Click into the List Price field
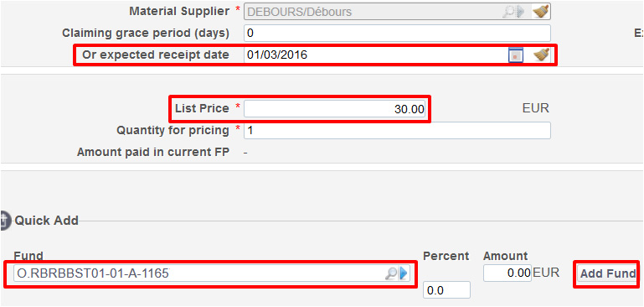The height and width of the screenshot is (307, 644). pyautogui.click(x=334, y=110)
